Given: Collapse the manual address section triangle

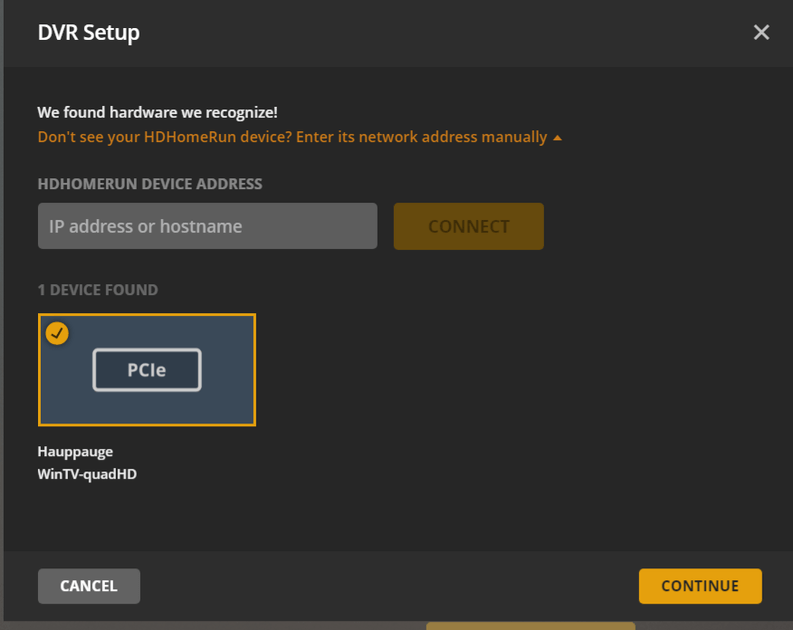Looking at the screenshot, I should 557,138.
